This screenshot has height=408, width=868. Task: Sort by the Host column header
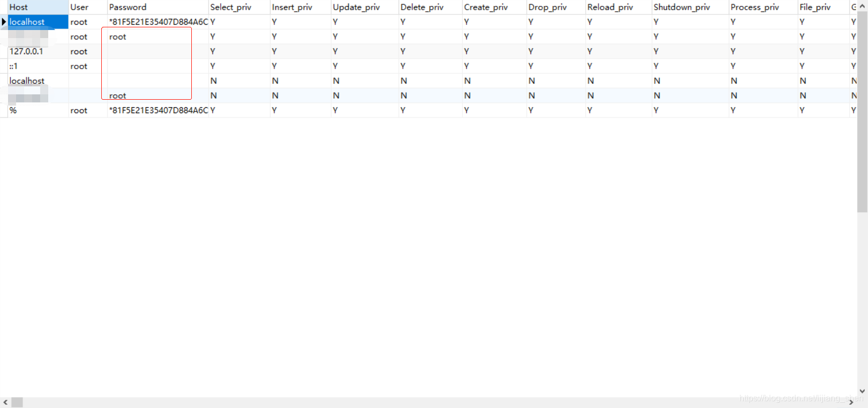38,7
